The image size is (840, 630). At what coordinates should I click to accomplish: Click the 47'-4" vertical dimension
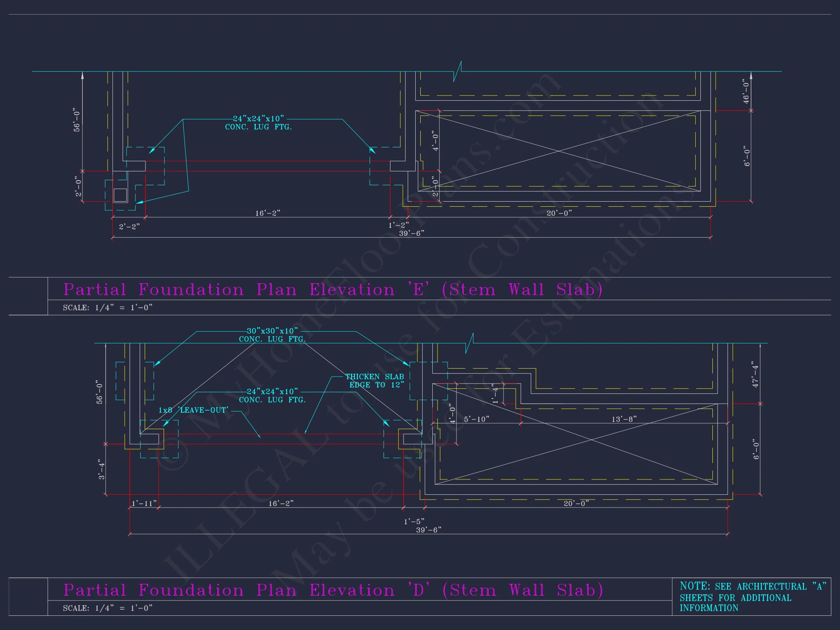click(x=755, y=374)
